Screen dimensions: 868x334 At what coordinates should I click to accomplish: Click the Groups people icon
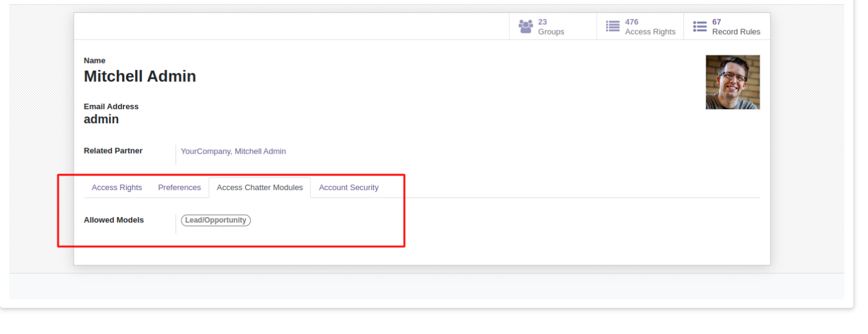point(525,27)
